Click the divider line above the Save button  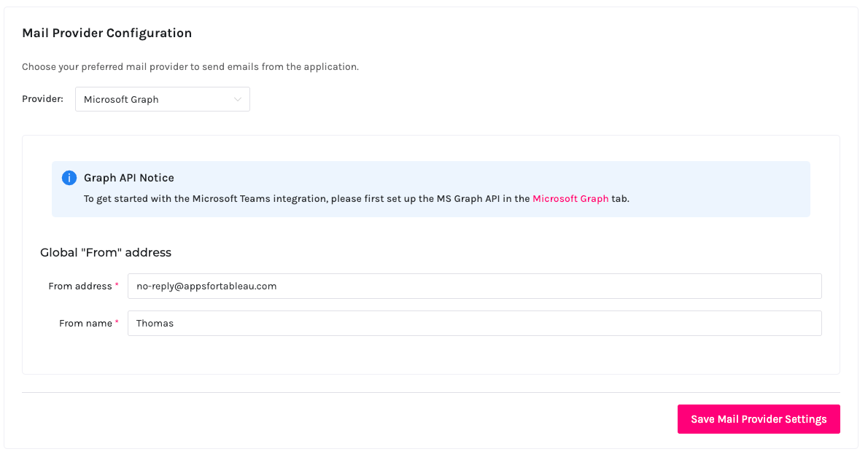(x=430, y=392)
